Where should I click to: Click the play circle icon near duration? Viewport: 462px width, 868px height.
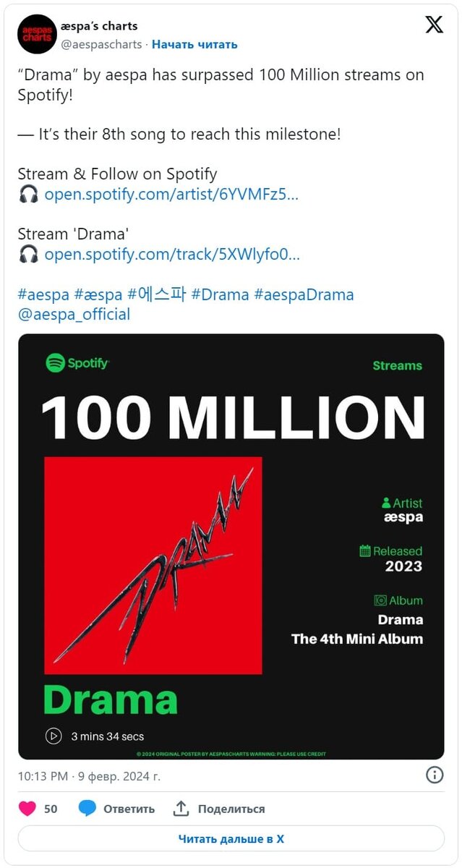pyautogui.click(x=54, y=736)
